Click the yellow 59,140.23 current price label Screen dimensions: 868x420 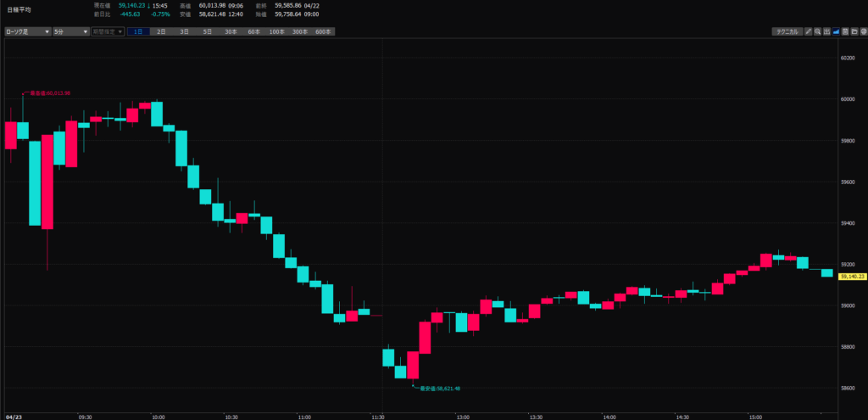(851, 277)
